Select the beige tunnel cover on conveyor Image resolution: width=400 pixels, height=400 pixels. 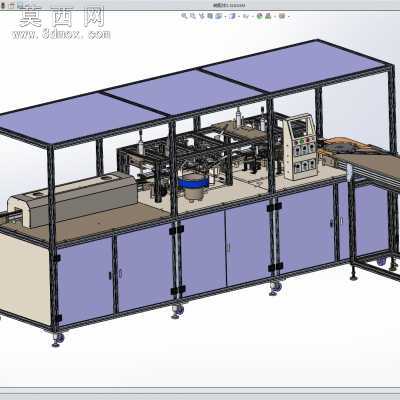pos(72,198)
